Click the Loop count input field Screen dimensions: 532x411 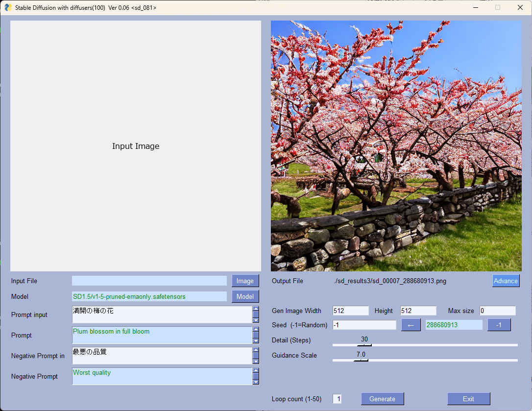(337, 399)
